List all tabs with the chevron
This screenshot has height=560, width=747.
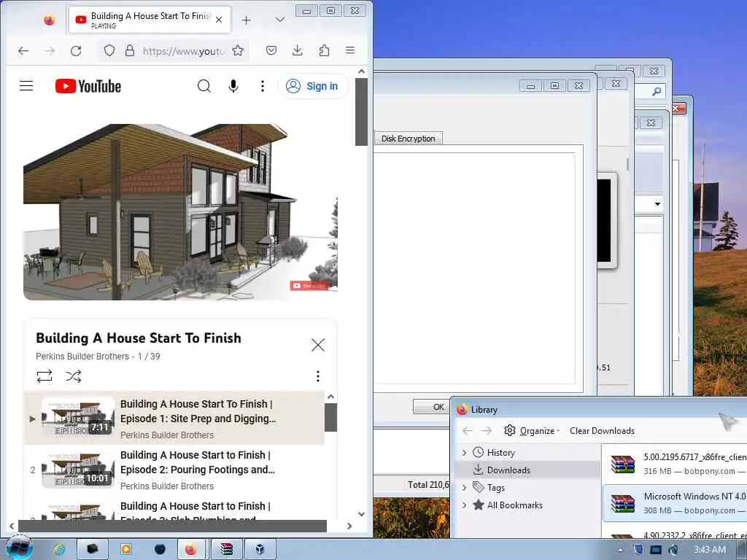[x=280, y=20]
